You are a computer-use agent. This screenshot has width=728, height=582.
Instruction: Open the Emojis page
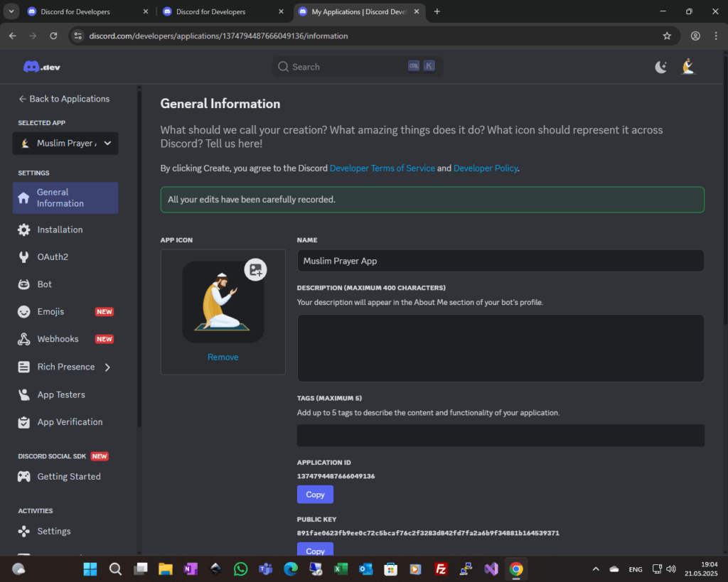point(50,312)
